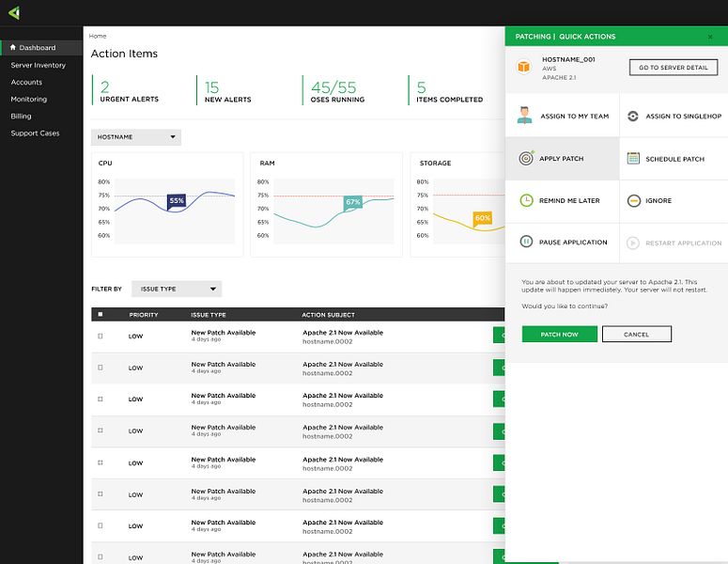728x564 pixels.
Task: Click Go To Server Detail button
Action: click(x=674, y=68)
